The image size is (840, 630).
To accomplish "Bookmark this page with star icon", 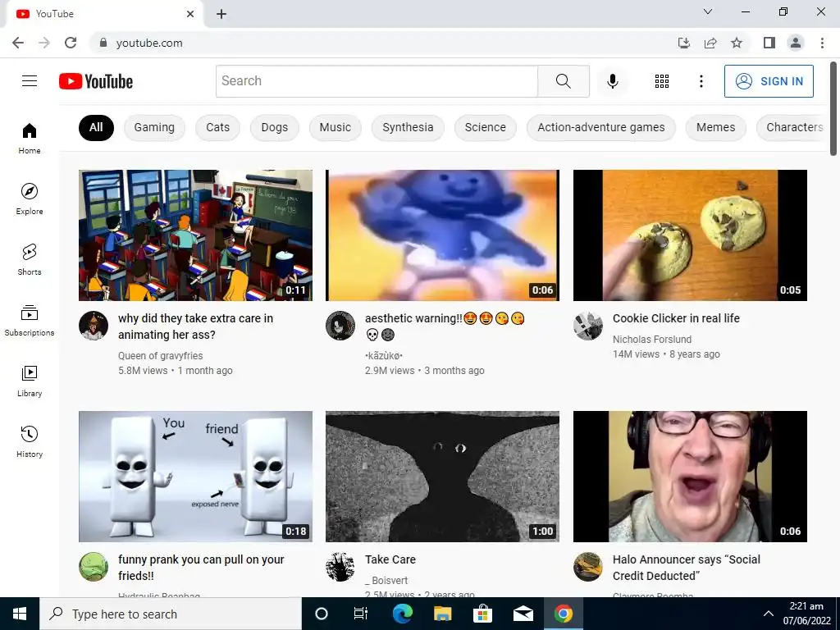I will click(x=737, y=43).
